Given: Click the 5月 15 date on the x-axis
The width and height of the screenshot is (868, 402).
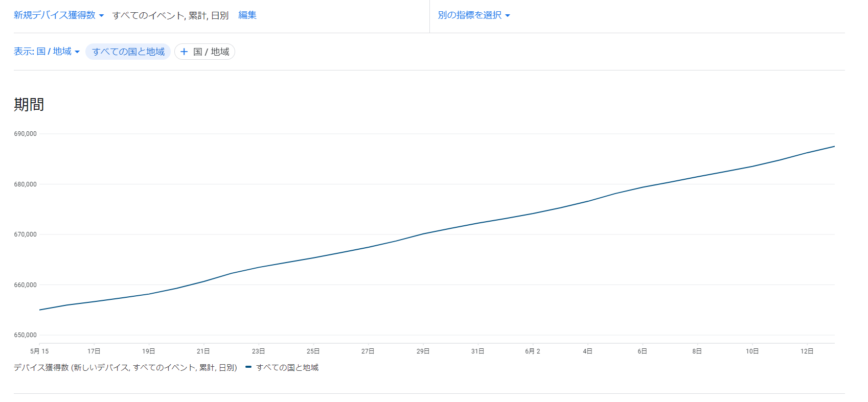Looking at the screenshot, I should [x=39, y=351].
